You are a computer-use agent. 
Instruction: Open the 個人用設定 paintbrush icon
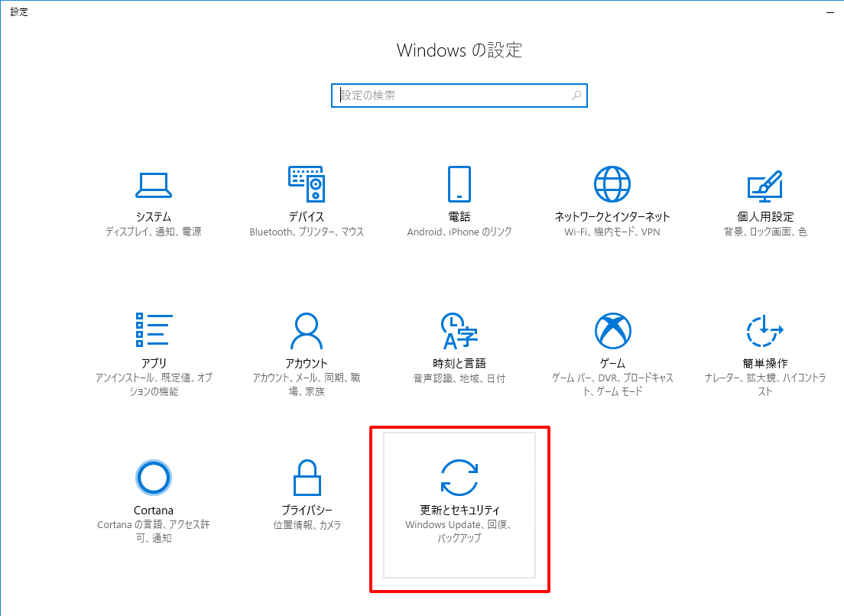(764, 186)
